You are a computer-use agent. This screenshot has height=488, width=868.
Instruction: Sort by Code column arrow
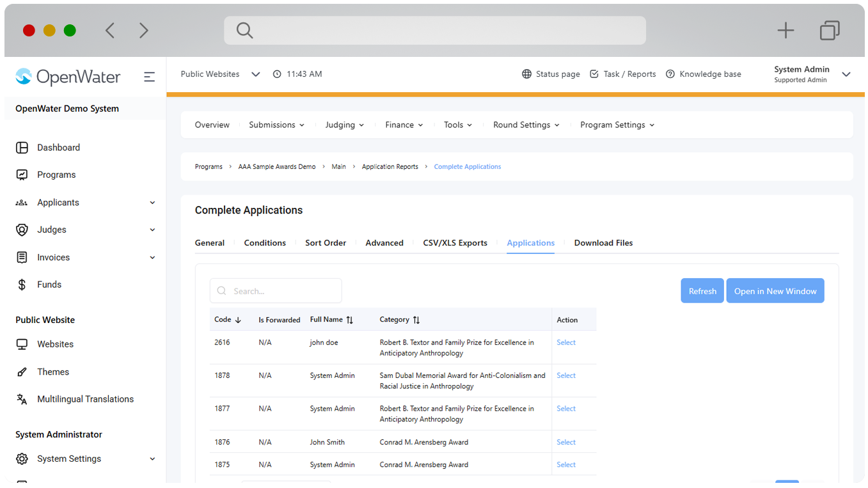click(238, 320)
